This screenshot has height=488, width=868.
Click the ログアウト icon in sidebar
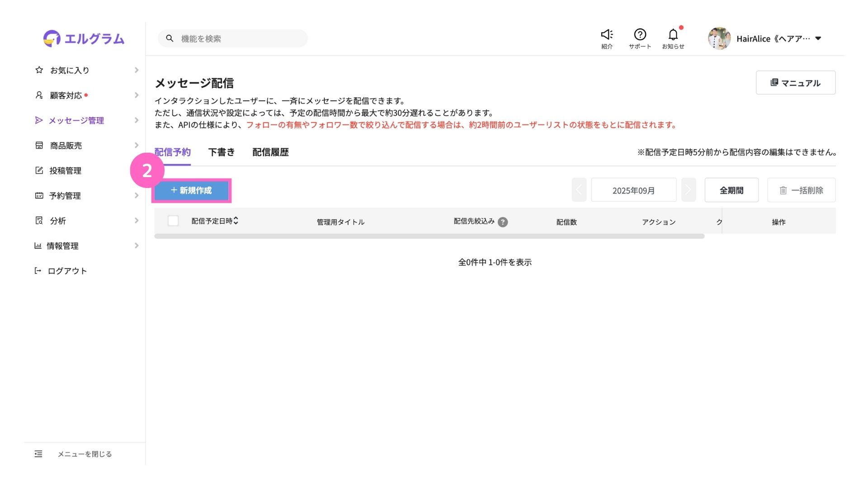click(x=38, y=271)
